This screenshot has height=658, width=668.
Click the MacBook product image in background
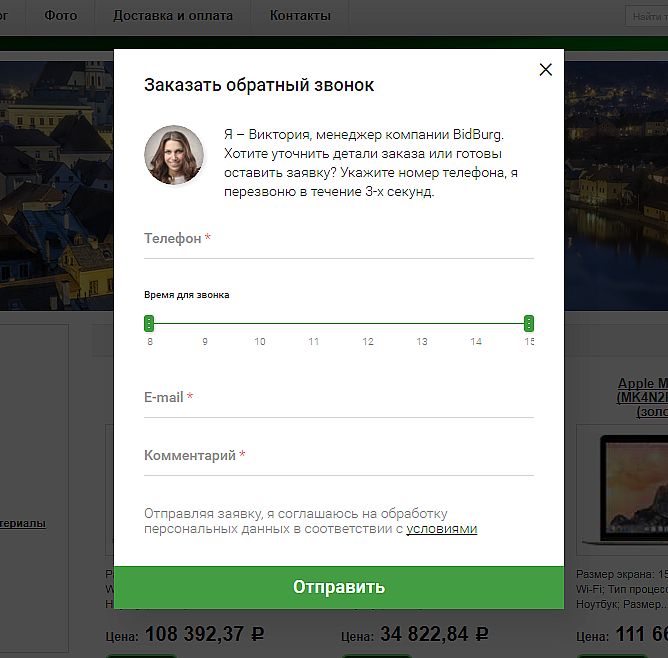pyautogui.click(x=623, y=490)
